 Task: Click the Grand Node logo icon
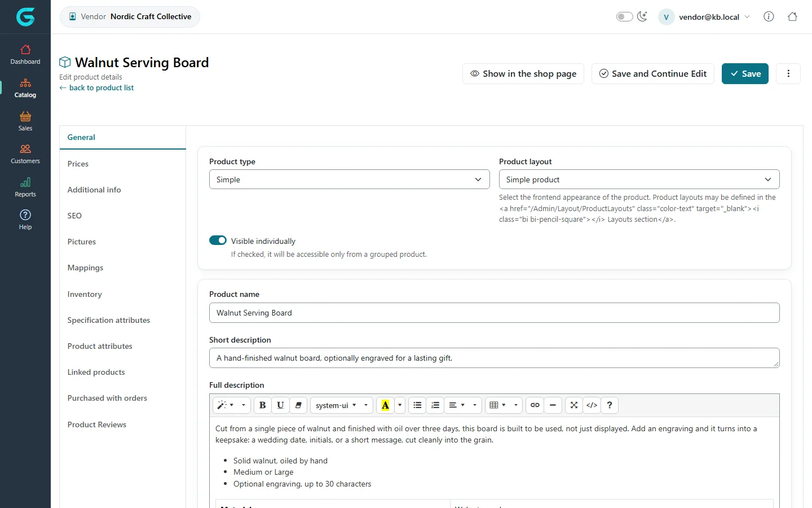(x=25, y=17)
